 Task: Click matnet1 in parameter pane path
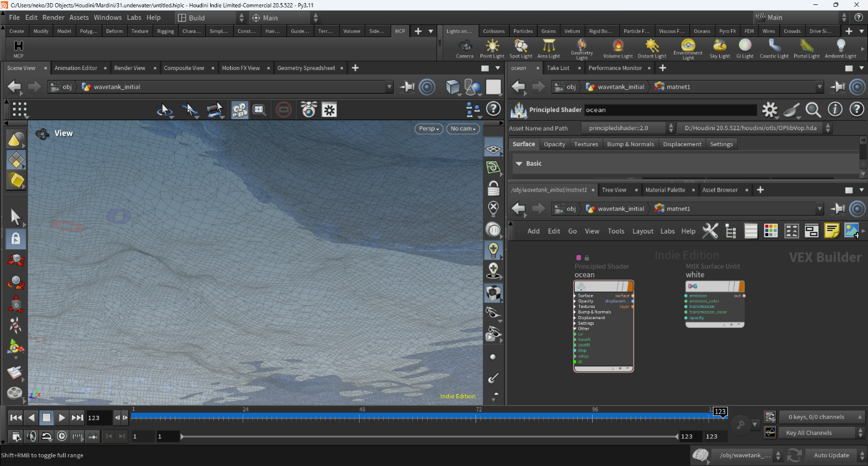pyautogui.click(x=677, y=87)
